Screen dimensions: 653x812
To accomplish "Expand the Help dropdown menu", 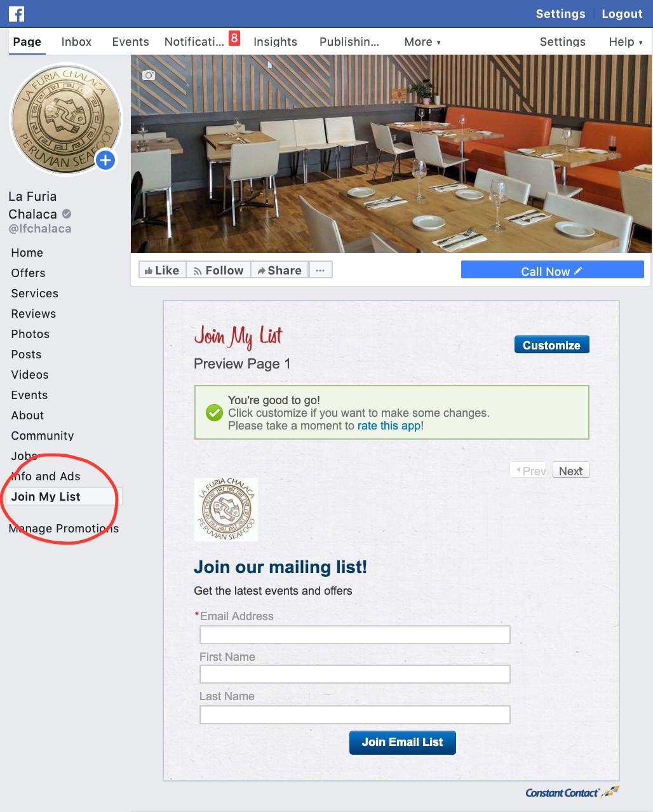I will pos(626,42).
